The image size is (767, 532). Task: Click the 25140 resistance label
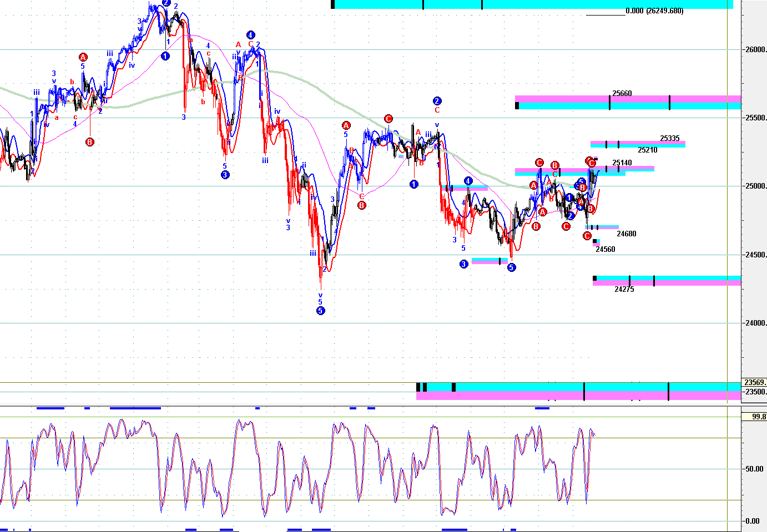[622, 163]
